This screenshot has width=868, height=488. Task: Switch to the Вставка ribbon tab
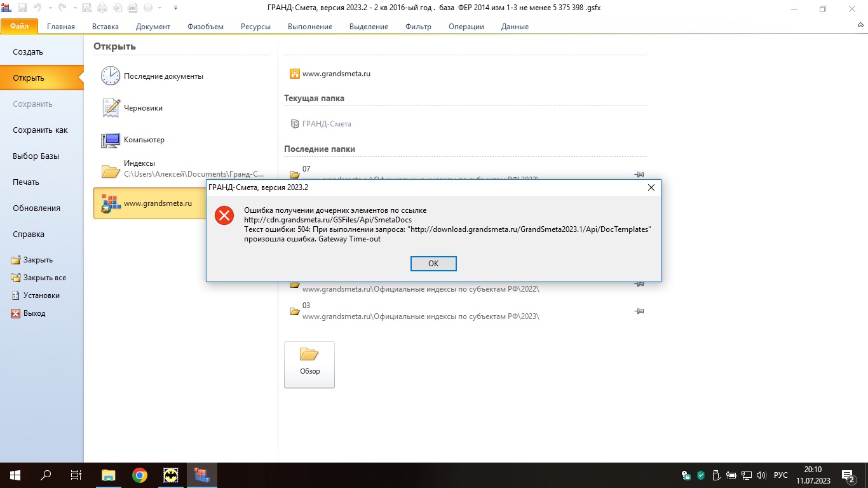(x=105, y=27)
